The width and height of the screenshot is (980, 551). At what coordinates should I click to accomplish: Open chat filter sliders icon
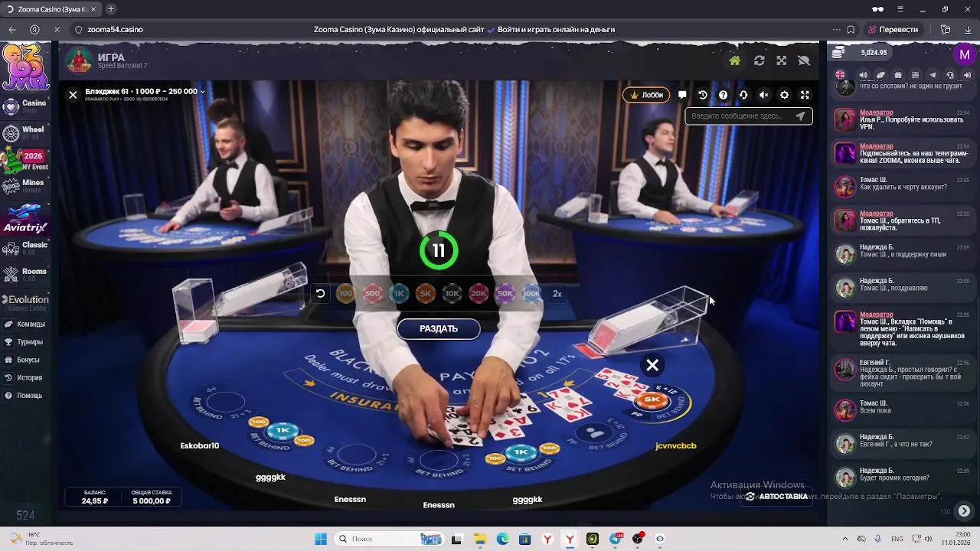(x=916, y=75)
